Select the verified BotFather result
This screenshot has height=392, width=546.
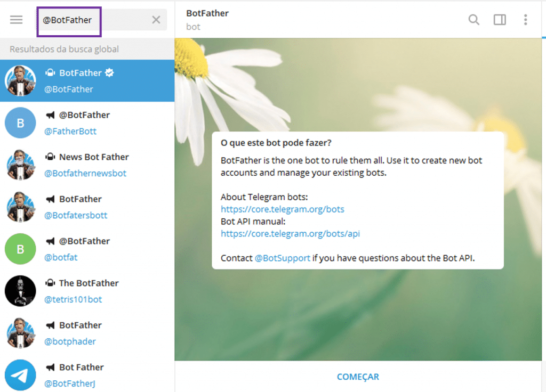point(87,80)
